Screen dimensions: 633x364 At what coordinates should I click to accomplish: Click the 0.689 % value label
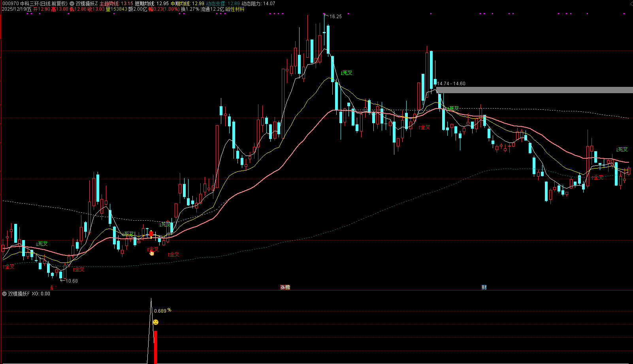(162, 311)
